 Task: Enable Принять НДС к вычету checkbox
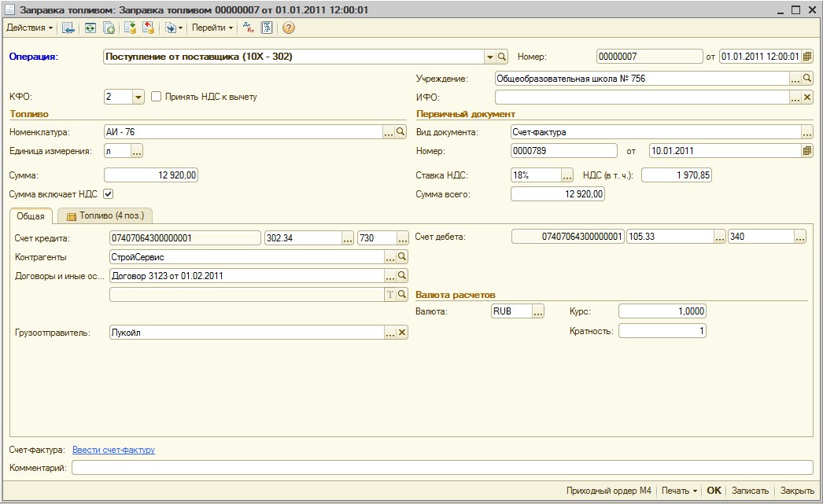(x=157, y=97)
